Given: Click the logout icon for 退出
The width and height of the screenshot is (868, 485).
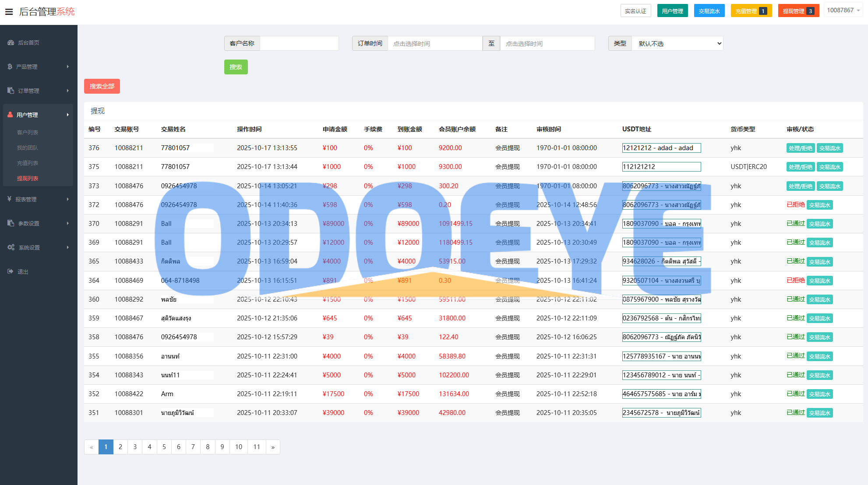Looking at the screenshot, I should pyautogui.click(x=11, y=271).
